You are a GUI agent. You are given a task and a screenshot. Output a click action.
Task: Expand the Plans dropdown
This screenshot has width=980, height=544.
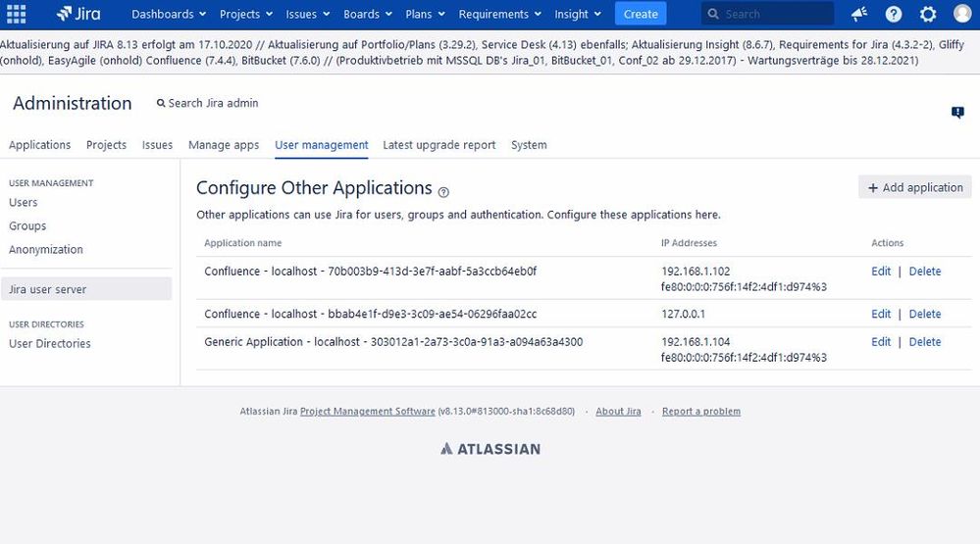[426, 14]
